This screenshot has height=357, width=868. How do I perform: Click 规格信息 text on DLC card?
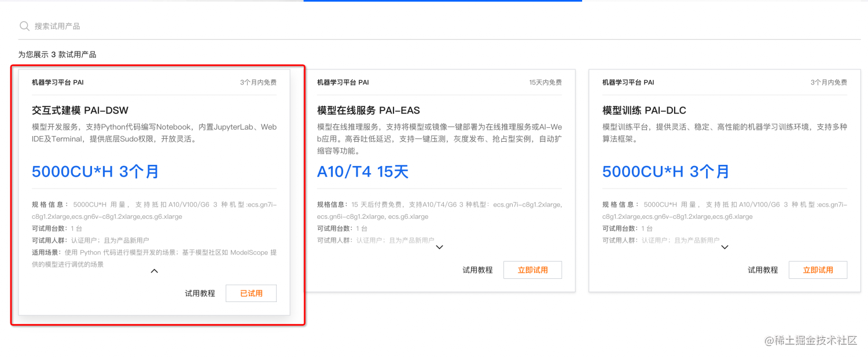click(x=724, y=211)
